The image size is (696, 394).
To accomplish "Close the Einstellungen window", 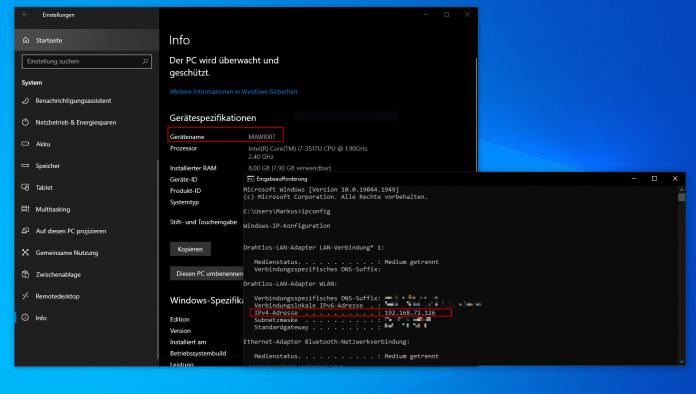I will 467,15.
